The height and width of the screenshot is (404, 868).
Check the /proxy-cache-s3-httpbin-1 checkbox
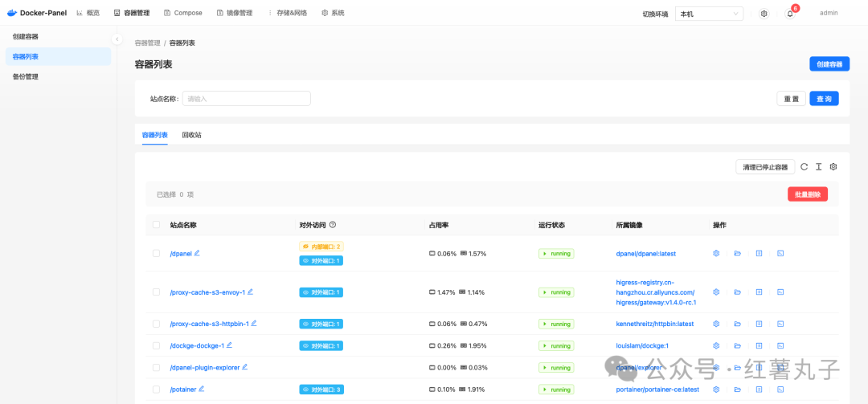pyautogui.click(x=156, y=324)
